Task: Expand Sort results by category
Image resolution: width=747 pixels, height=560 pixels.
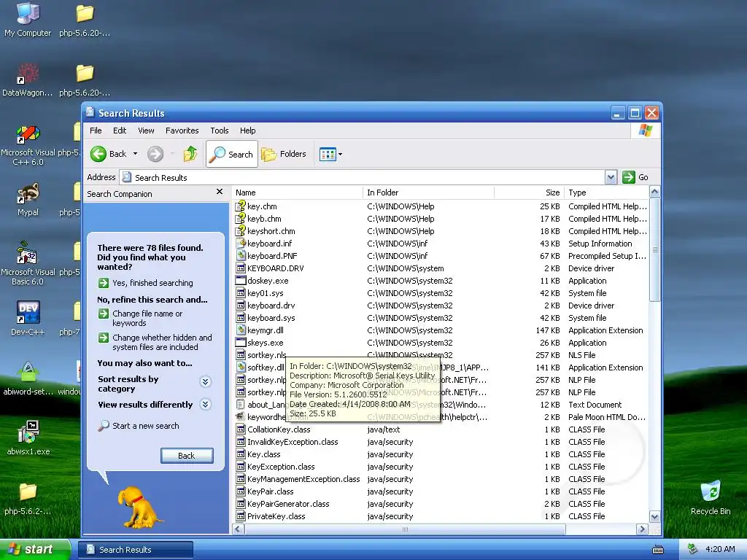Action: [x=205, y=381]
